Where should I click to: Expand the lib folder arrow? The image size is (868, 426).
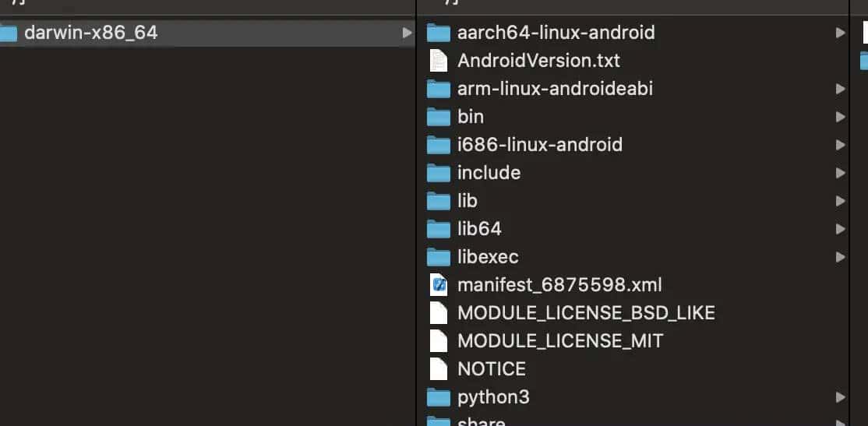840,202
